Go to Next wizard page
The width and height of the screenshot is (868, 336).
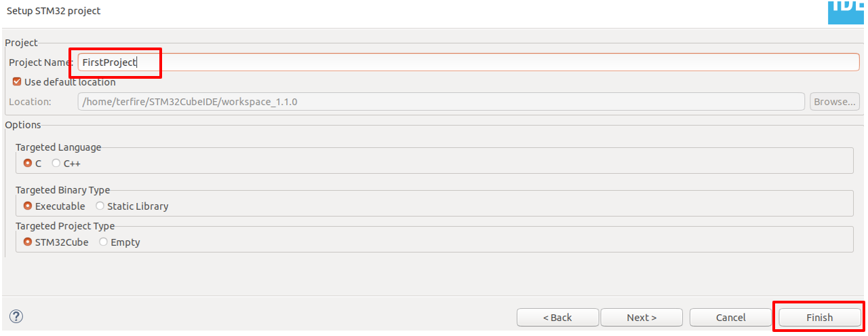point(641,318)
